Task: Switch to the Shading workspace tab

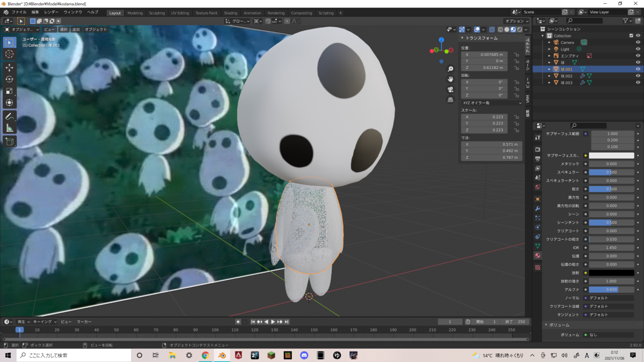Action: [x=230, y=13]
